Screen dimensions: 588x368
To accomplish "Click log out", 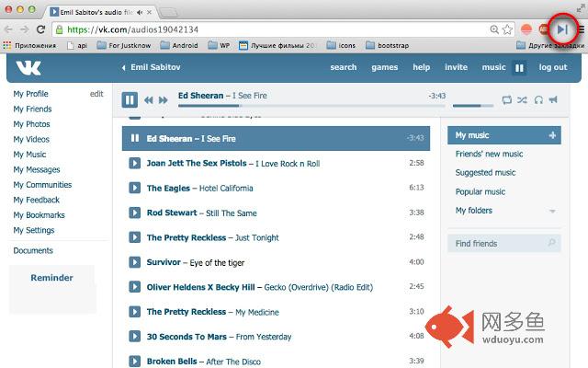I will click(x=553, y=67).
